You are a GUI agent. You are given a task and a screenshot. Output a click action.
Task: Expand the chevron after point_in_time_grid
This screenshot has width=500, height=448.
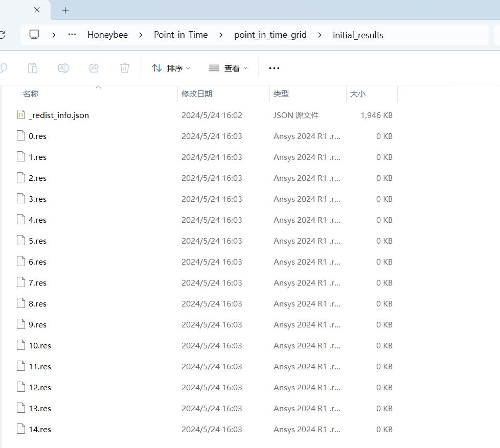(320, 35)
